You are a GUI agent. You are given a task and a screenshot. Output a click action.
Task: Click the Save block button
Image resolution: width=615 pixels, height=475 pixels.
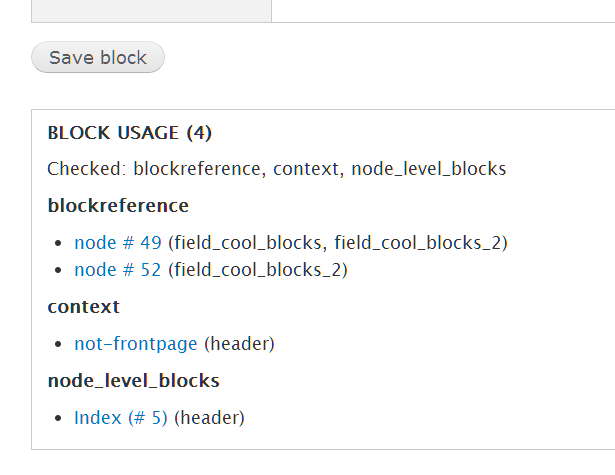[98, 57]
